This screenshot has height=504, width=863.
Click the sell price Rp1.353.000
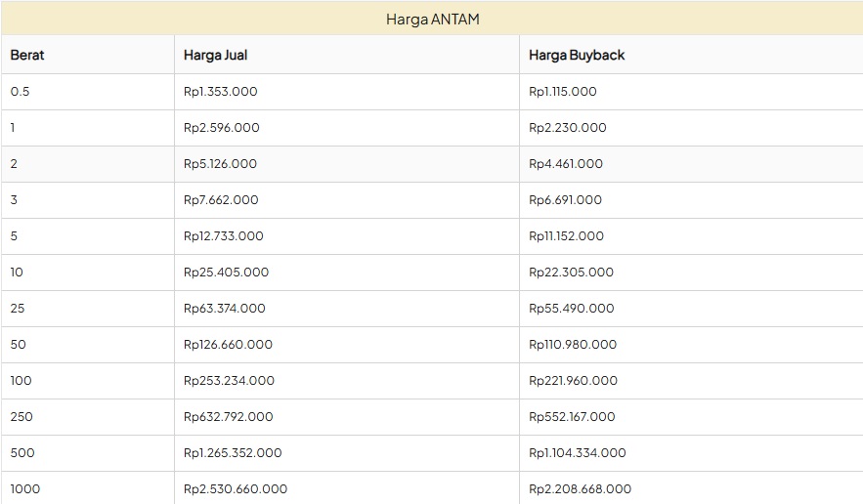coord(220,92)
